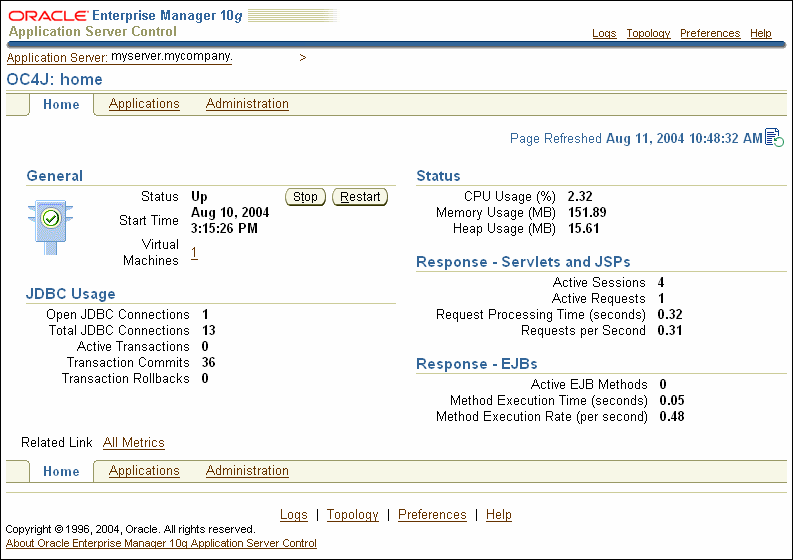793x560 pixels.
Task: Click the Heap Usage value 15.61
Action: click(584, 229)
